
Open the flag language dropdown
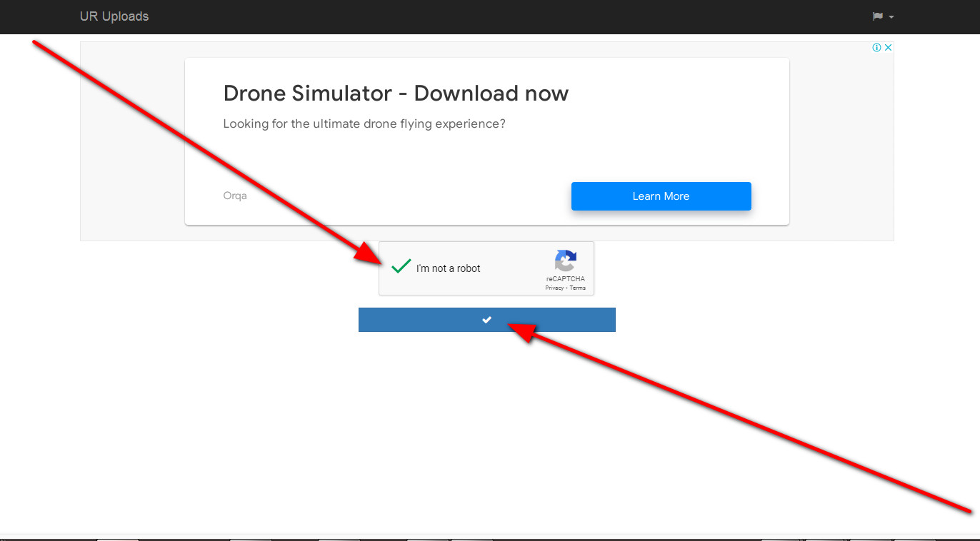click(884, 16)
